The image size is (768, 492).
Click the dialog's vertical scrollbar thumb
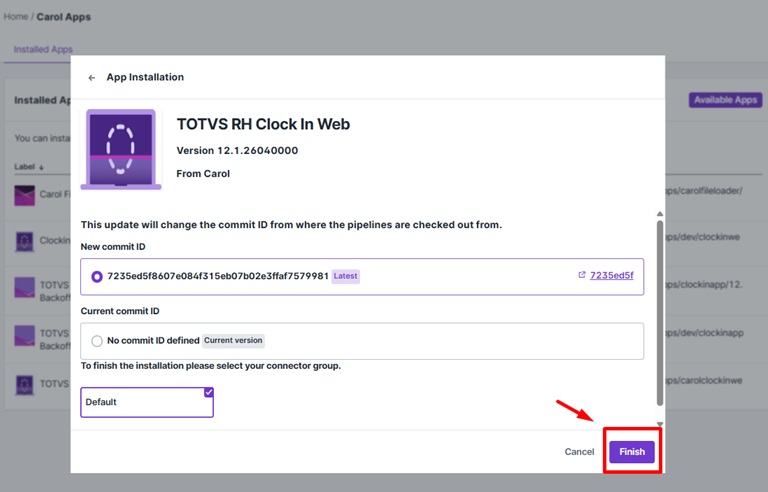(660, 313)
